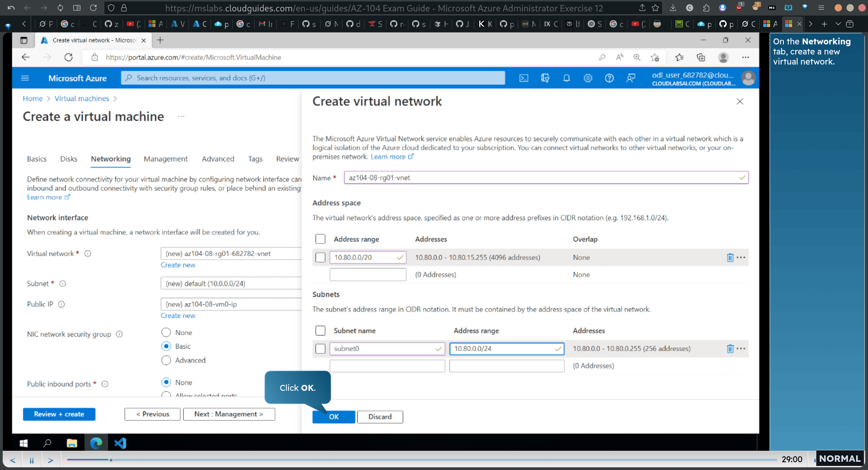Navigate to Virtual machines breadcrumb
Viewport: 868px width, 470px height.
(x=82, y=99)
